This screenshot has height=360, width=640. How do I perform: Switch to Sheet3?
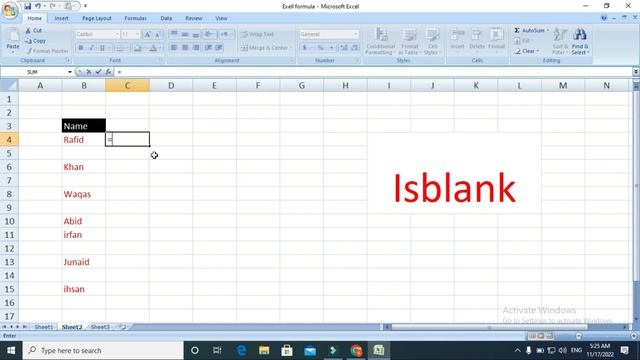(100, 327)
